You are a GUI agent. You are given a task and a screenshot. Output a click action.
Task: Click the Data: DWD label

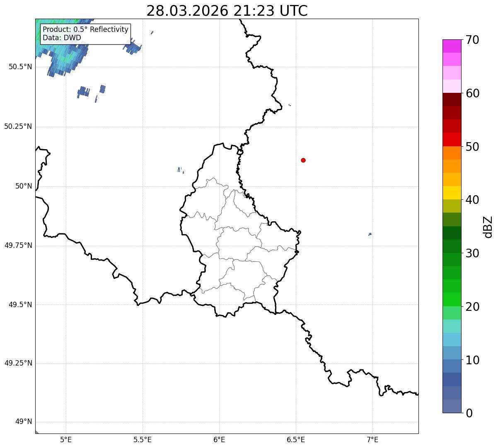[62, 38]
